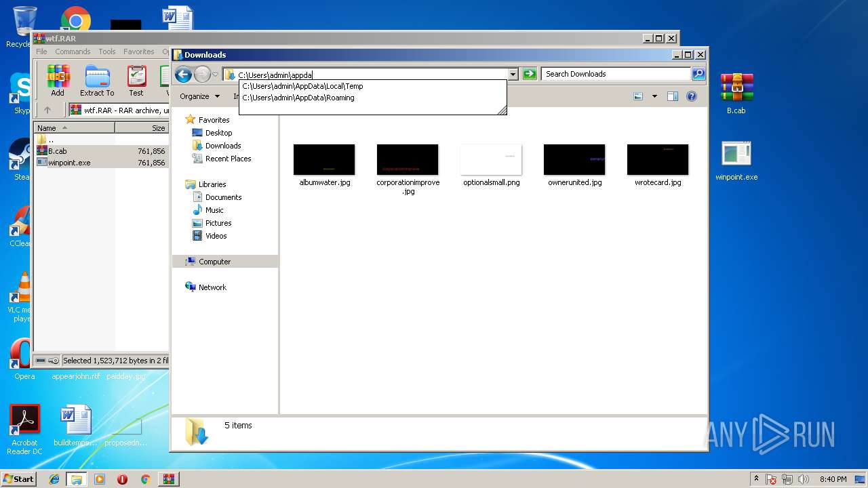Viewport: 868px width, 488px height.
Task: Click the Back arrow in Explorer
Action: (183, 75)
